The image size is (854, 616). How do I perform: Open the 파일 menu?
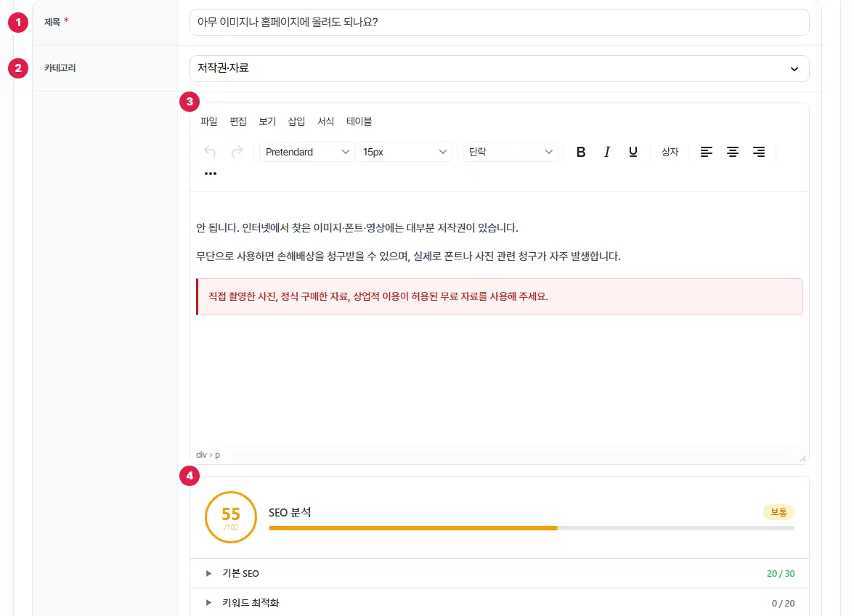[x=208, y=121]
